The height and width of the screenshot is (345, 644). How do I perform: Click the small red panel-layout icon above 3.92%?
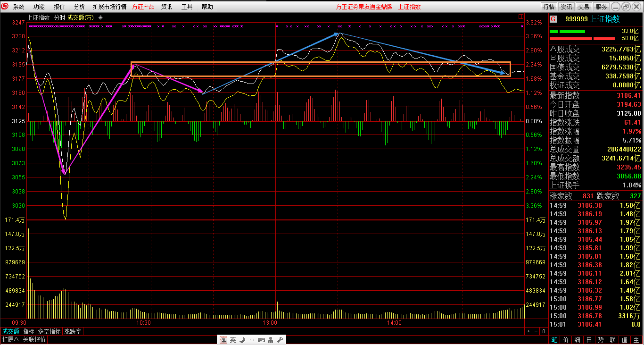coord(521,17)
